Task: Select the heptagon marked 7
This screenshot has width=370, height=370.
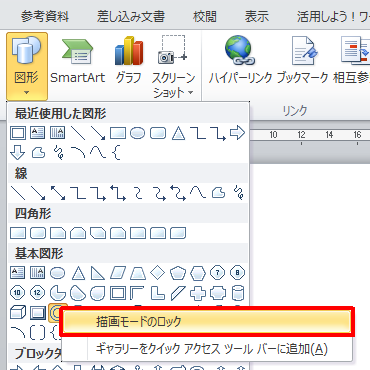Action: click(218, 273)
